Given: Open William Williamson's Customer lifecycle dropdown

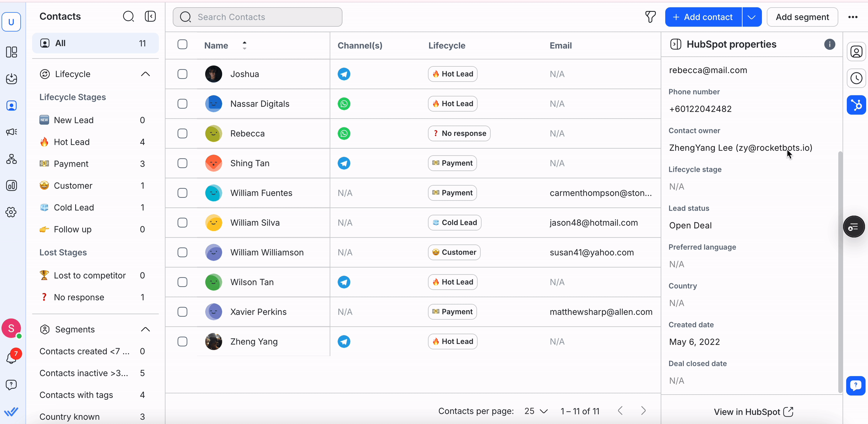Looking at the screenshot, I should [454, 252].
